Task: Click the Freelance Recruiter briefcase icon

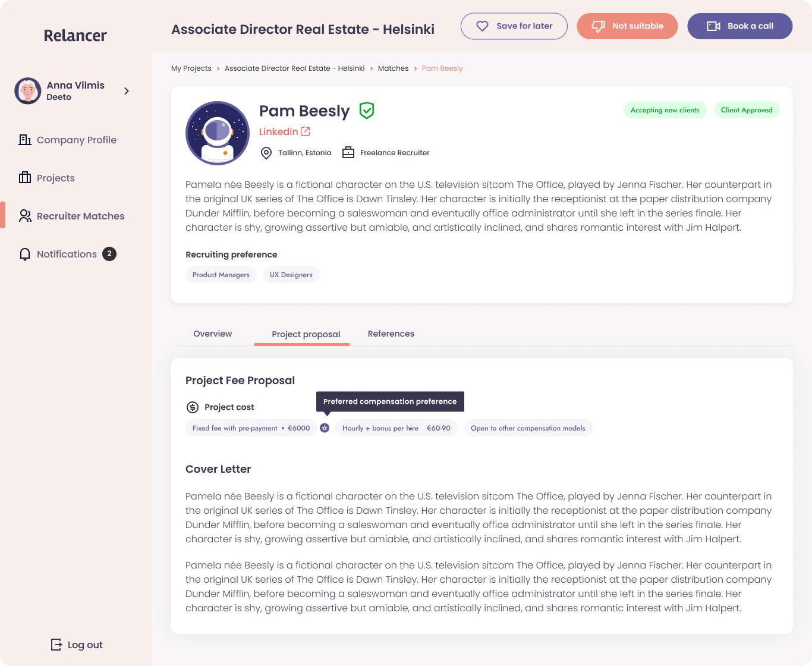Action: [x=348, y=153]
